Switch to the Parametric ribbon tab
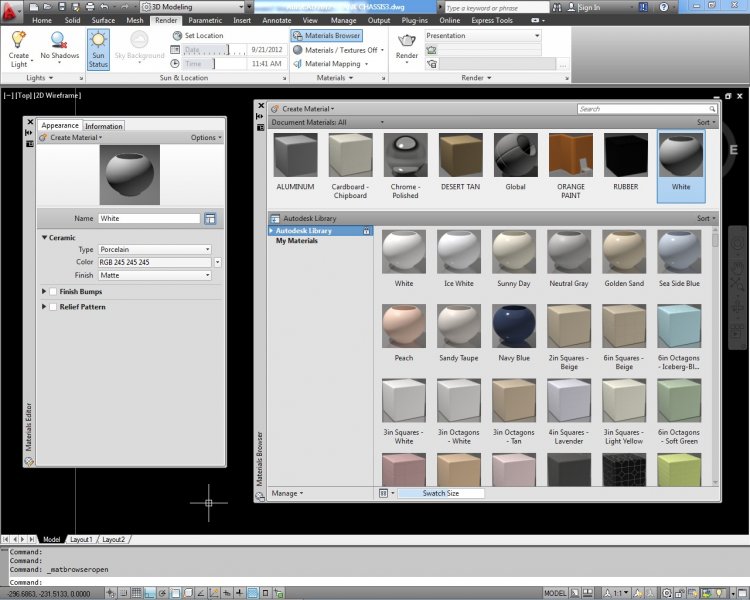Viewport: 750px width, 600px height. point(205,21)
